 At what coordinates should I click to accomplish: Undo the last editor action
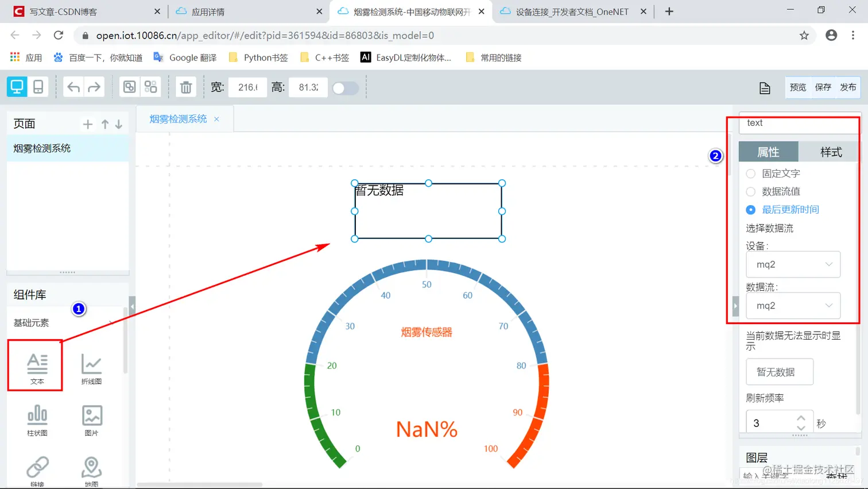(x=73, y=87)
